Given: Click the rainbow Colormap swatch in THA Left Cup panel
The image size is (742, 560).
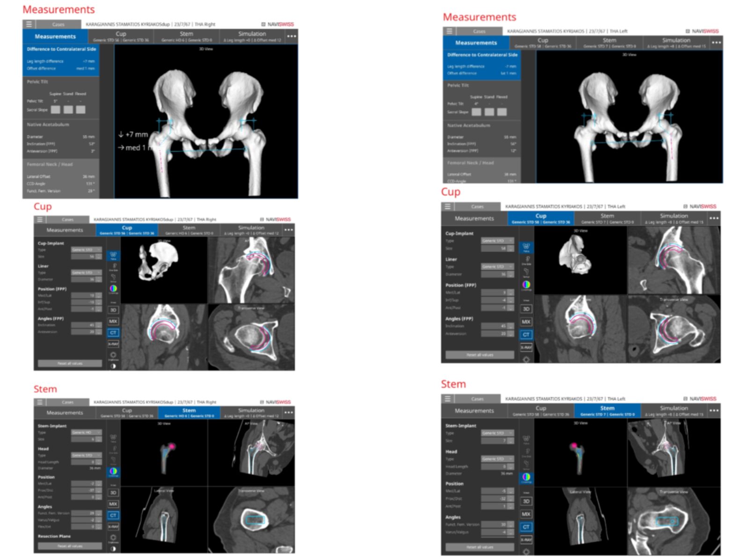Looking at the screenshot, I should click(x=526, y=284).
